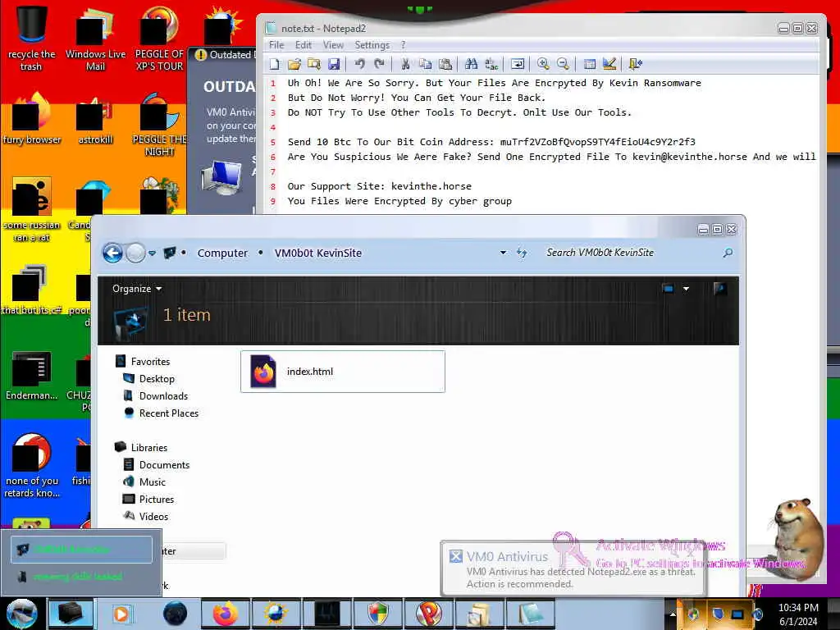Viewport: 840px width, 630px height.
Task: Click the Notepad2 taskbar icon
Action: pos(531,614)
